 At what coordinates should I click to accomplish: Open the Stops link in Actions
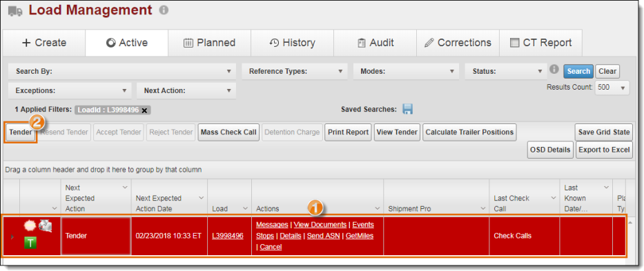coord(265,236)
